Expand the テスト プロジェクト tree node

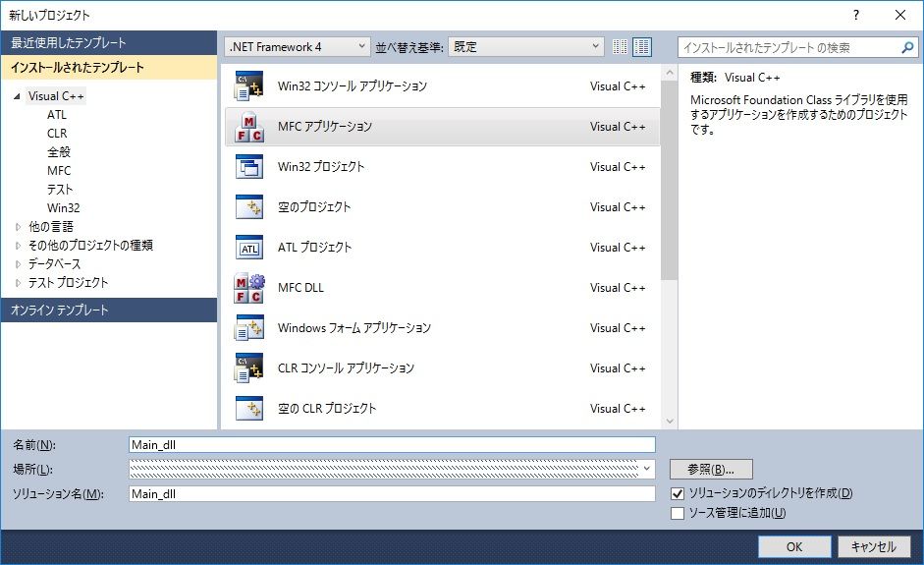tap(18, 283)
